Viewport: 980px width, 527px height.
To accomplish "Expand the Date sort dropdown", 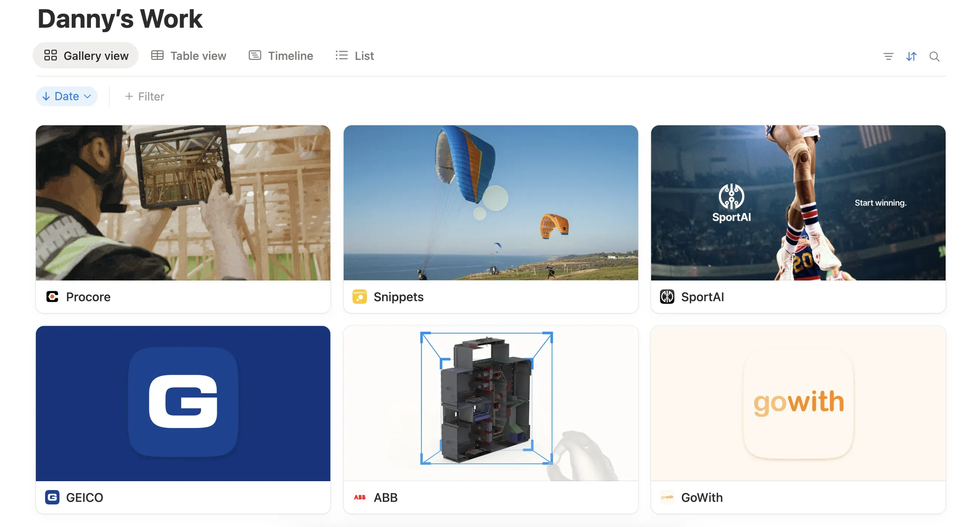I will 67,96.
